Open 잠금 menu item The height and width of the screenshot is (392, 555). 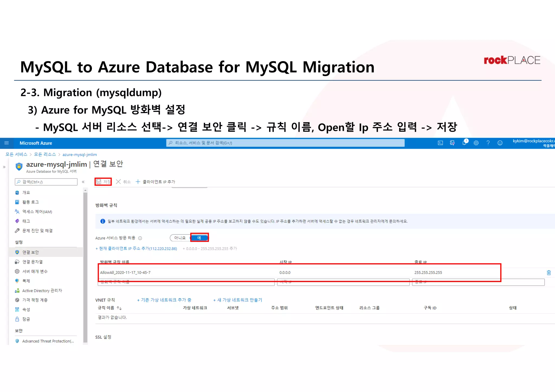coord(26,319)
